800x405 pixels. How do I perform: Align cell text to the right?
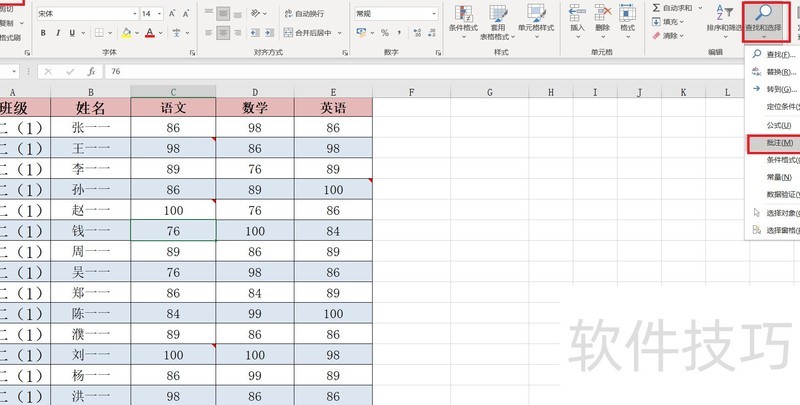pos(237,33)
